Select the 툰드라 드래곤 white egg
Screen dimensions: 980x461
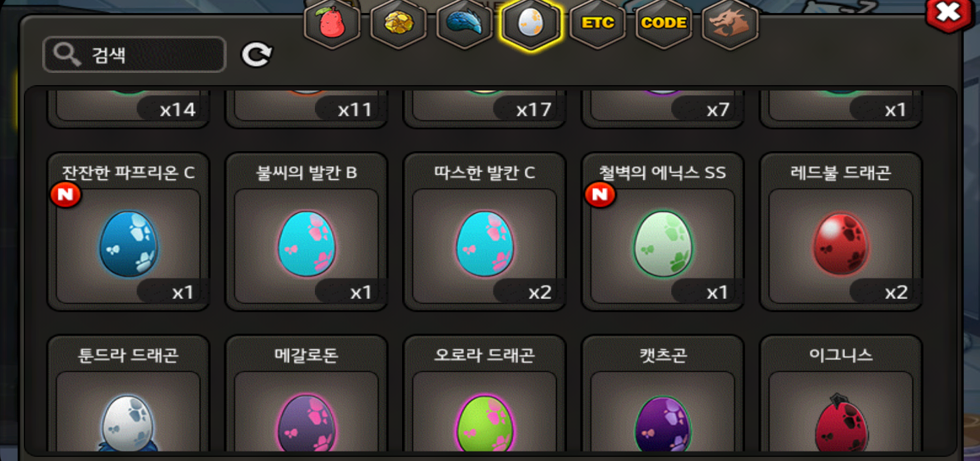point(128,394)
